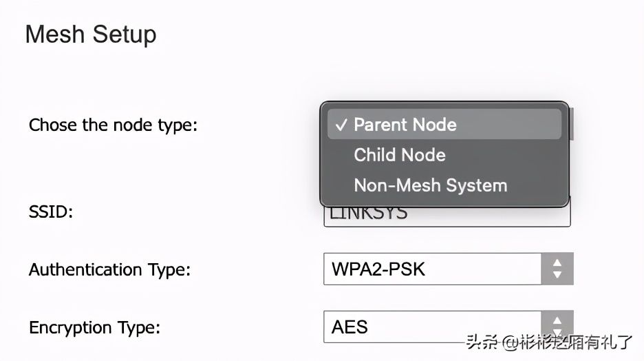Click the Encryption Type label

pyautogui.click(x=94, y=328)
